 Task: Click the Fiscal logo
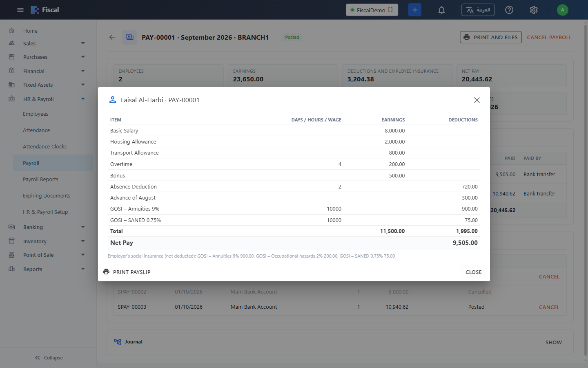[x=45, y=10]
